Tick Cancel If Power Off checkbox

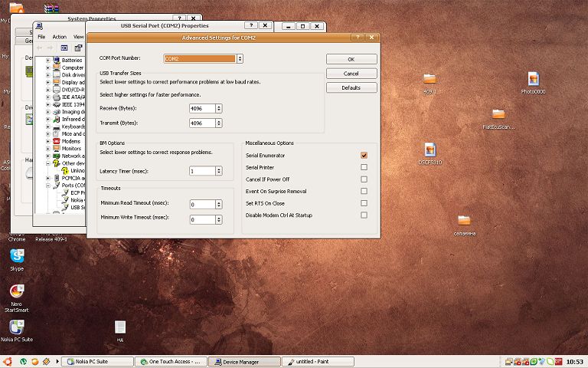(x=364, y=179)
